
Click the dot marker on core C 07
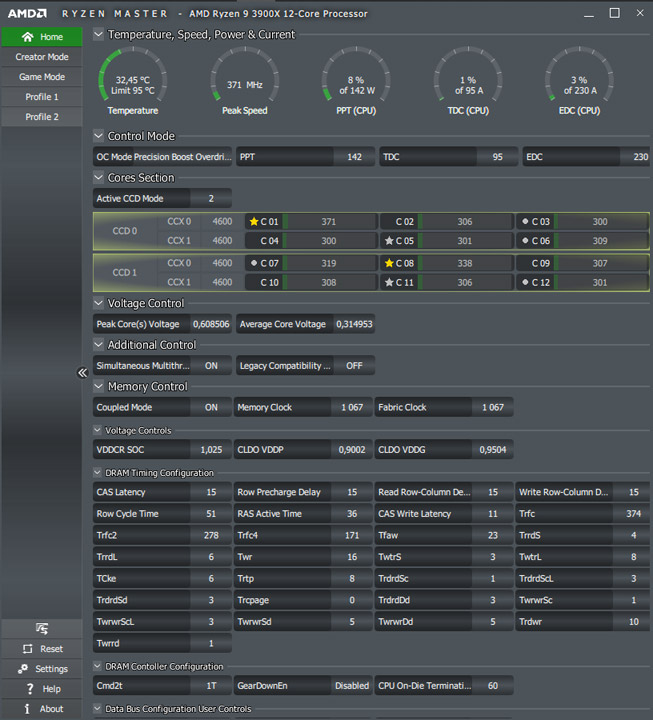253,263
